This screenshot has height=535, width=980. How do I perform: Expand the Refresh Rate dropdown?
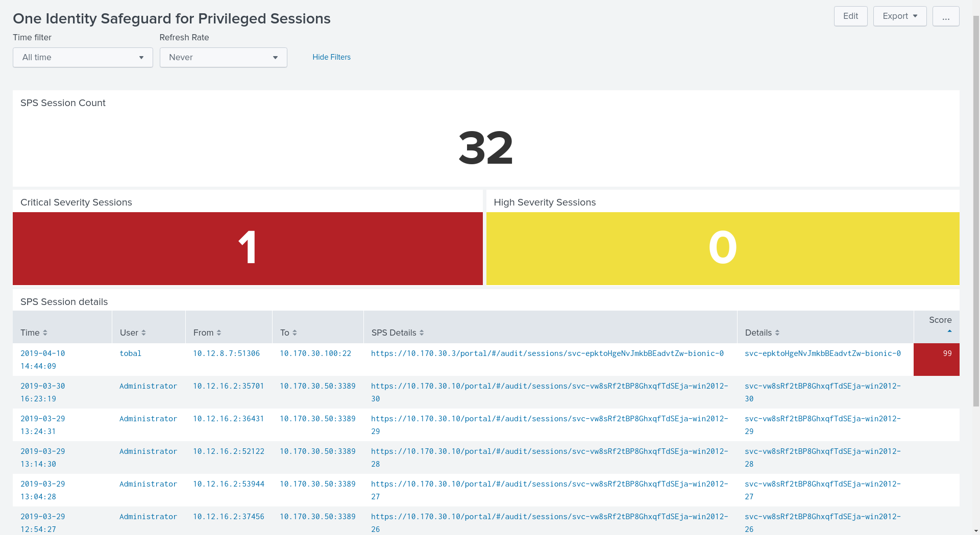pyautogui.click(x=223, y=58)
